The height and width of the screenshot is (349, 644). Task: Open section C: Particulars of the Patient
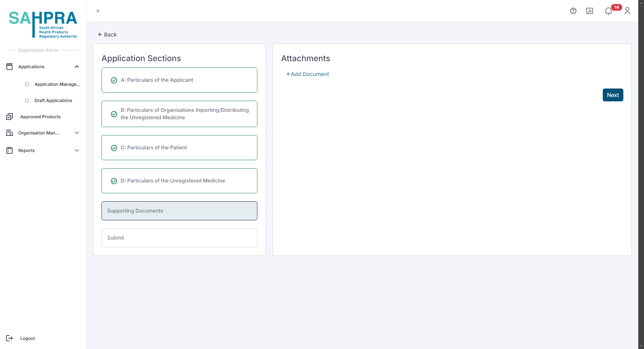pyautogui.click(x=179, y=148)
